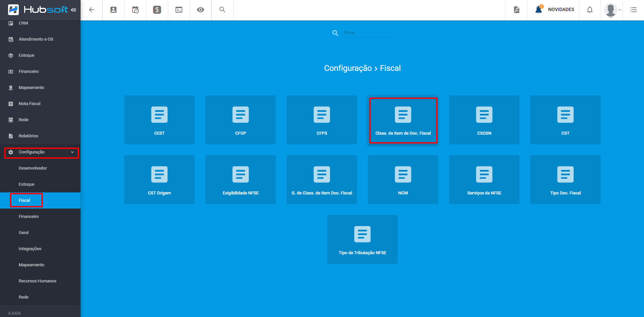This screenshot has width=644, height=317.
Task: Click the eye view icon in toolbar
Action: click(x=200, y=10)
